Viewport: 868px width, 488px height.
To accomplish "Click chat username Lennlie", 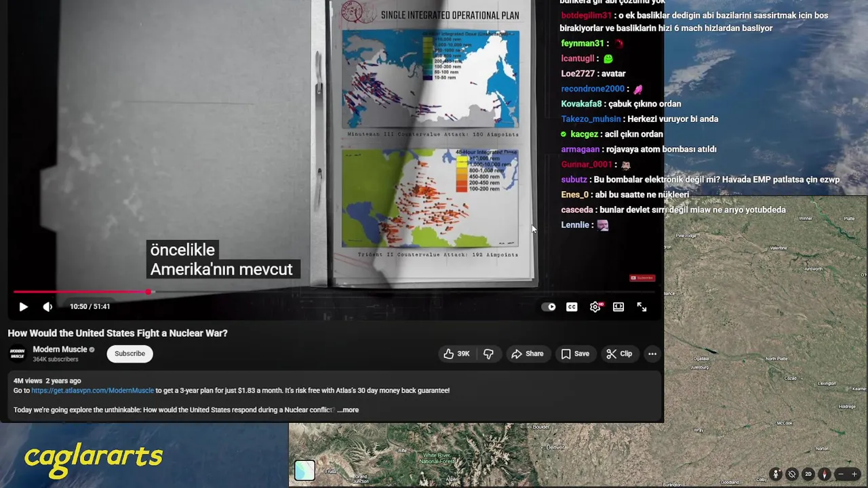I will pyautogui.click(x=576, y=224).
